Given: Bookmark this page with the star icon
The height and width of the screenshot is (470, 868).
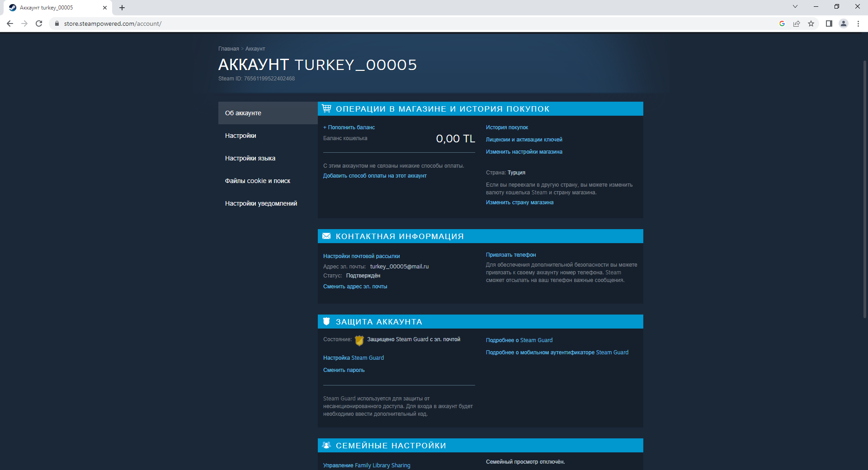Looking at the screenshot, I should 811,23.
